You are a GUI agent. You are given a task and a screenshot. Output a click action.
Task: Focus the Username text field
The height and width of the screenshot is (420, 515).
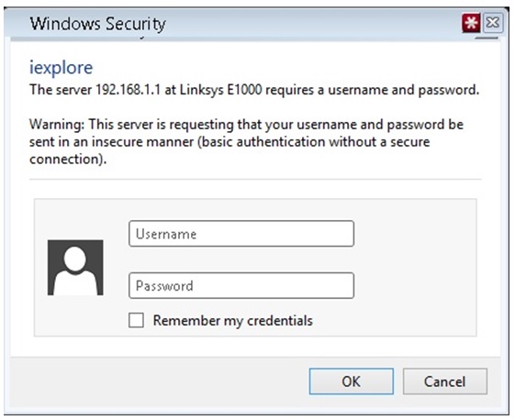tap(241, 234)
